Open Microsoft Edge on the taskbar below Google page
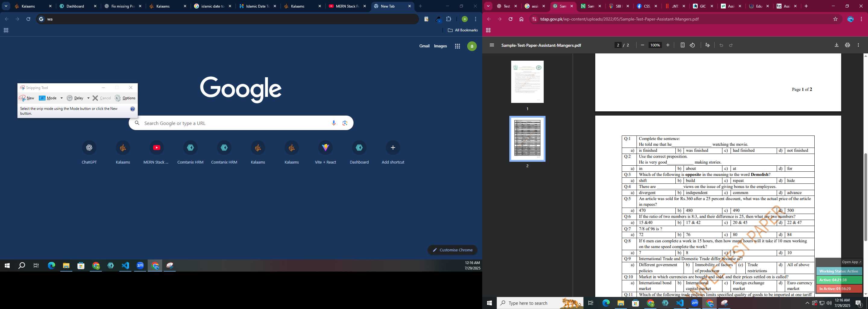Image resolution: width=868 pixels, height=309 pixels. 51,266
